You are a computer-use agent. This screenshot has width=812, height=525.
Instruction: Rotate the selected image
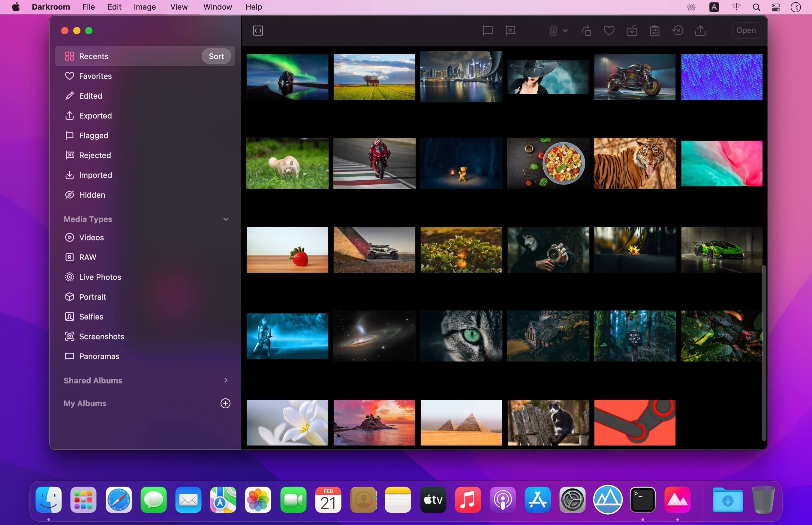pyautogui.click(x=586, y=31)
